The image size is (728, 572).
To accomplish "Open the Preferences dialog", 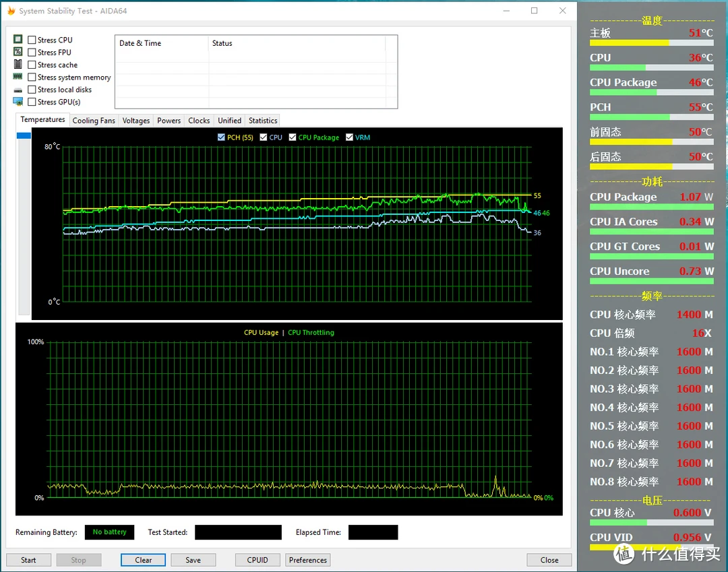I will (308, 560).
